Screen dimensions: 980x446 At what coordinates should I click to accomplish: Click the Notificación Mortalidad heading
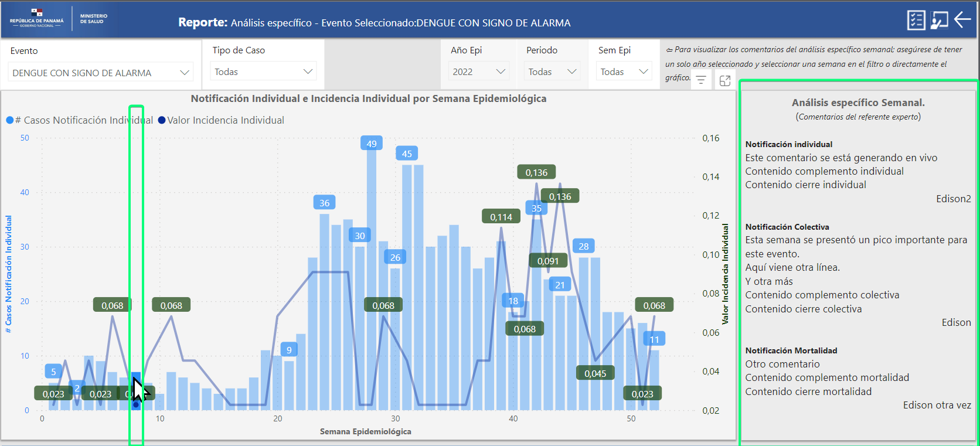[791, 350]
